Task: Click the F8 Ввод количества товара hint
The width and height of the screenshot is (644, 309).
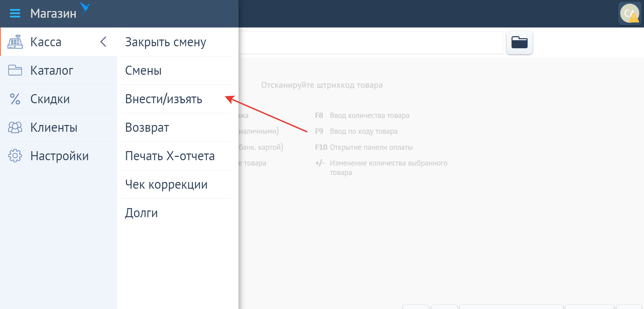Action: tap(362, 116)
